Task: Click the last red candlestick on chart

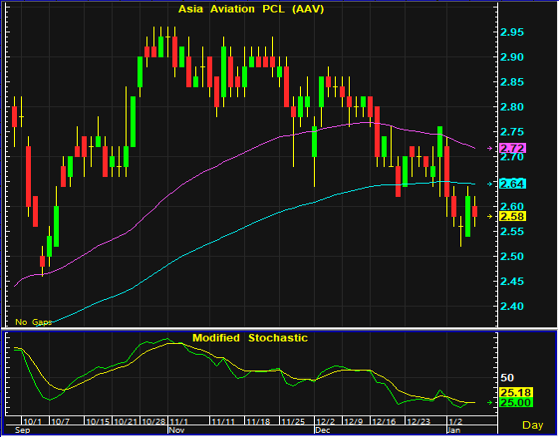Action: [x=475, y=211]
